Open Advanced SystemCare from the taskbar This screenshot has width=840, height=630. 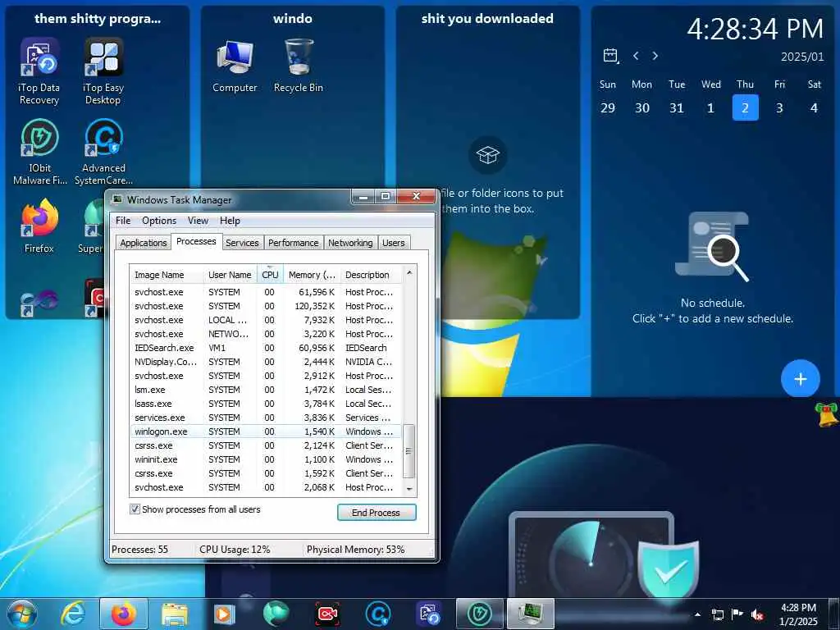[x=377, y=614]
